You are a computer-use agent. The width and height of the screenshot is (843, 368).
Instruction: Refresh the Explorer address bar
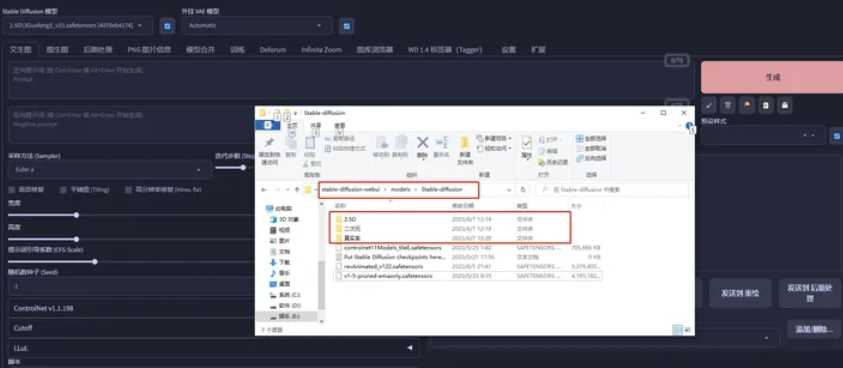[523, 189]
